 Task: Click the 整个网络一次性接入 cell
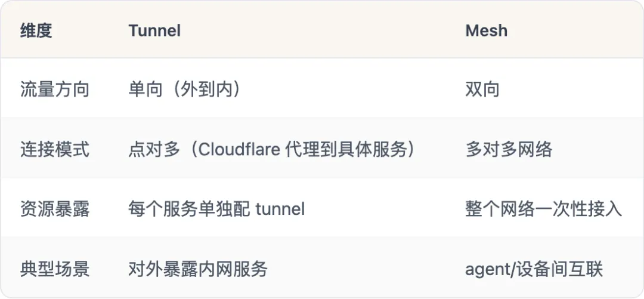pos(543,209)
